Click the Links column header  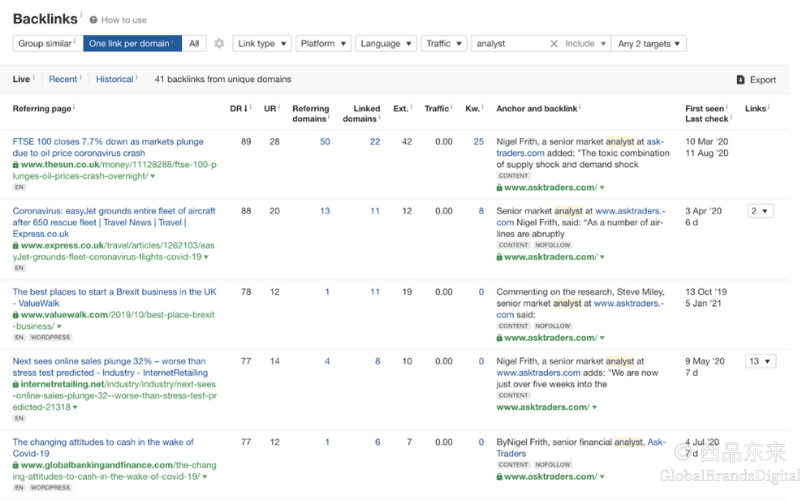coord(755,108)
